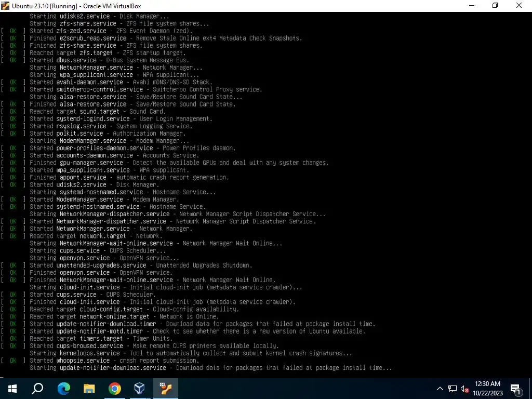This screenshot has height=399, width=532.
Task: Restore down the VirtualBox VM window
Action: [495, 6]
